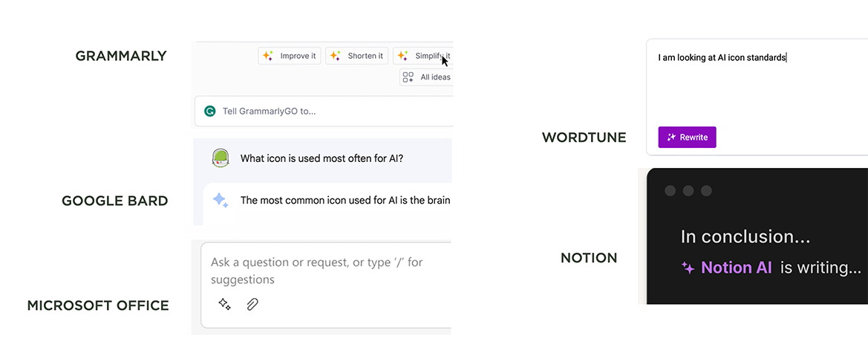Click the blue Bard sparkle icon

[x=221, y=200]
